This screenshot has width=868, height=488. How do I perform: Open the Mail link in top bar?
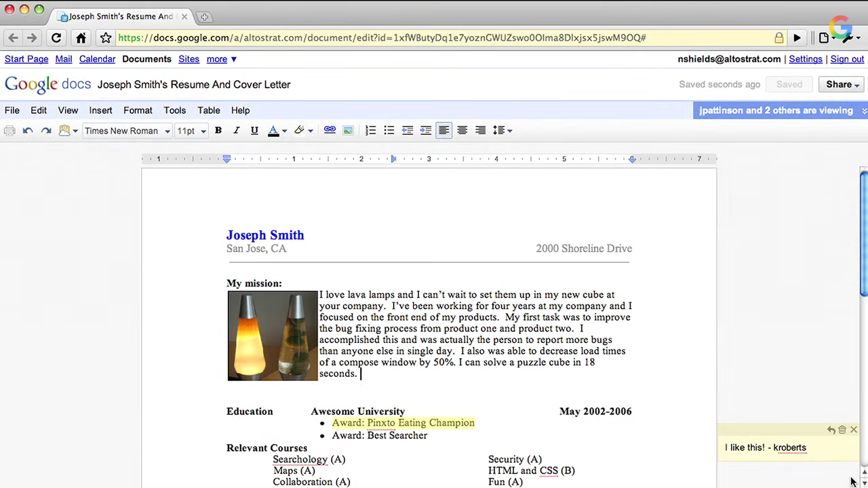(x=64, y=59)
